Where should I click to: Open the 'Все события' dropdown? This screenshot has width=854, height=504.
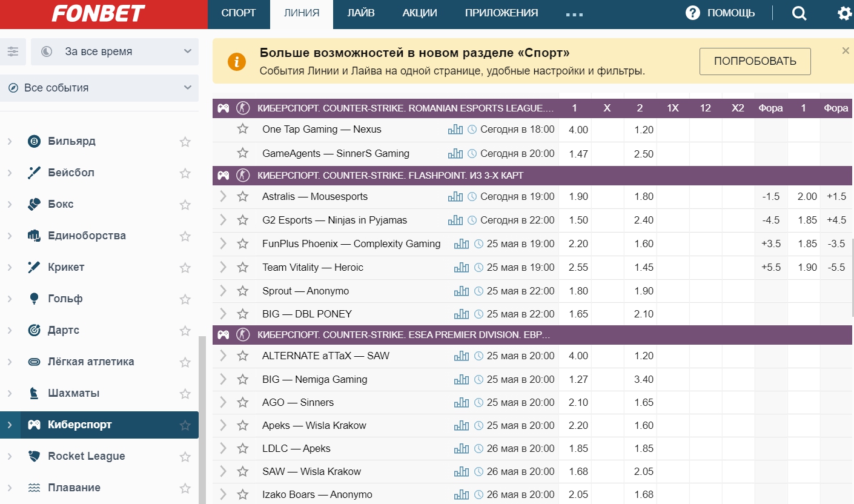[99, 88]
